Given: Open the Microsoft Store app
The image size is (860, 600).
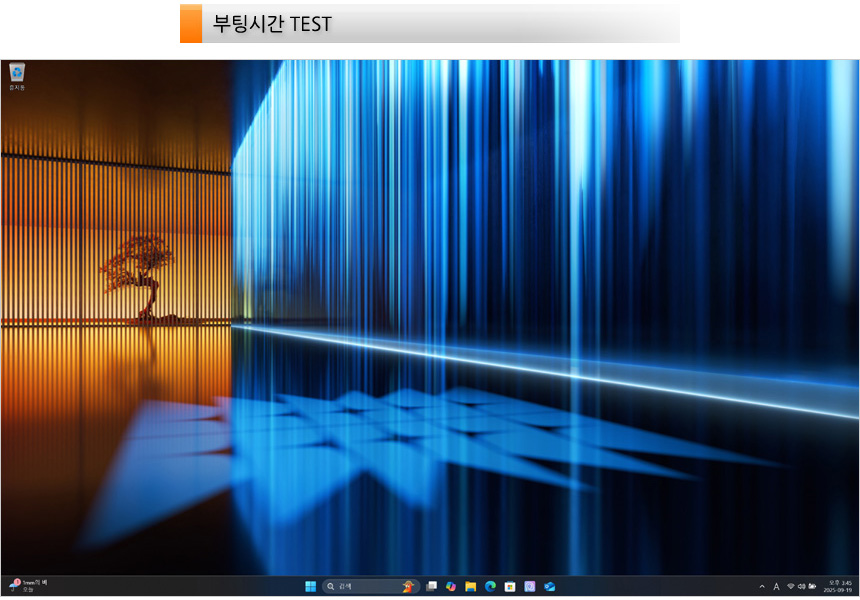Looking at the screenshot, I should (510, 586).
